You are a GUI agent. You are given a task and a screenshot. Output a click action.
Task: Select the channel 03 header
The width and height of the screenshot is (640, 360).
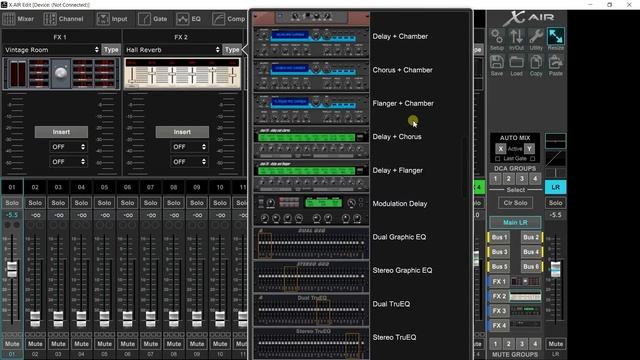(58, 187)
